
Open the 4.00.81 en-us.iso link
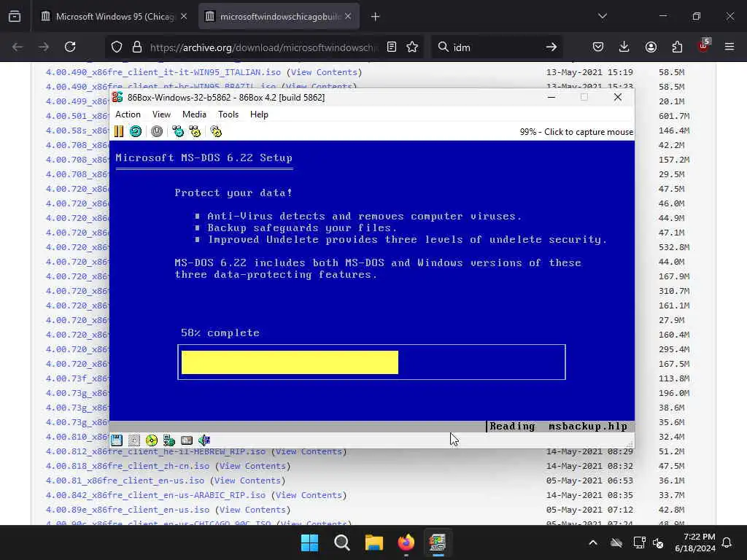125,481
